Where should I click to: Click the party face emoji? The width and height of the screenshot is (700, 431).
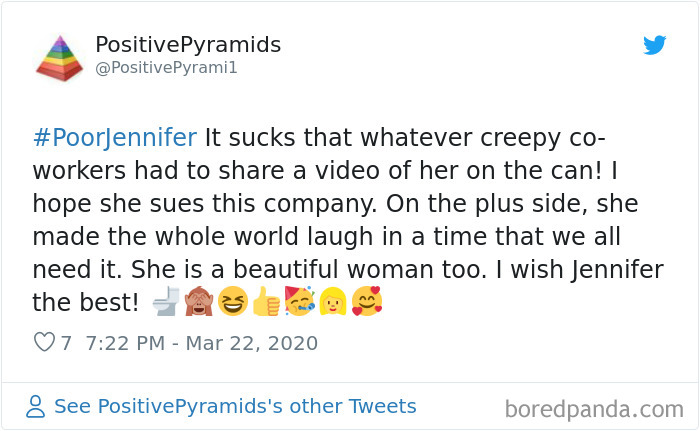pos(298,301)
